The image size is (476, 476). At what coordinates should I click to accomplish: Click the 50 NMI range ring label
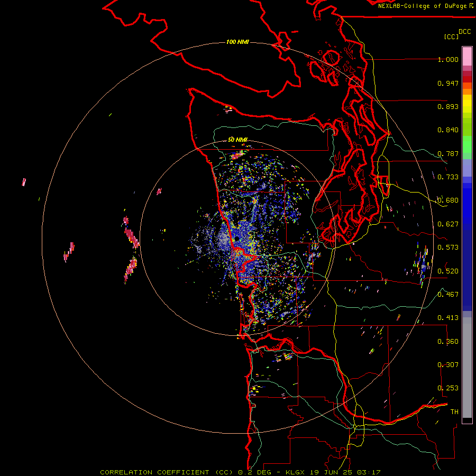click(237, 140)
